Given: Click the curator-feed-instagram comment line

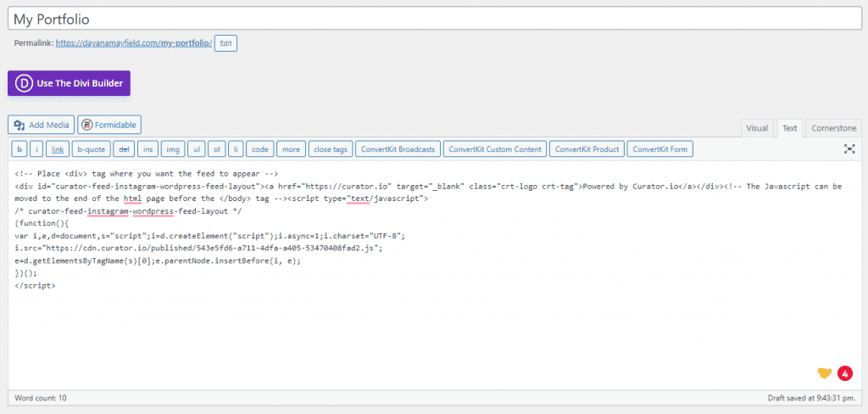Looking at the screenshot, I should (129, 212).
